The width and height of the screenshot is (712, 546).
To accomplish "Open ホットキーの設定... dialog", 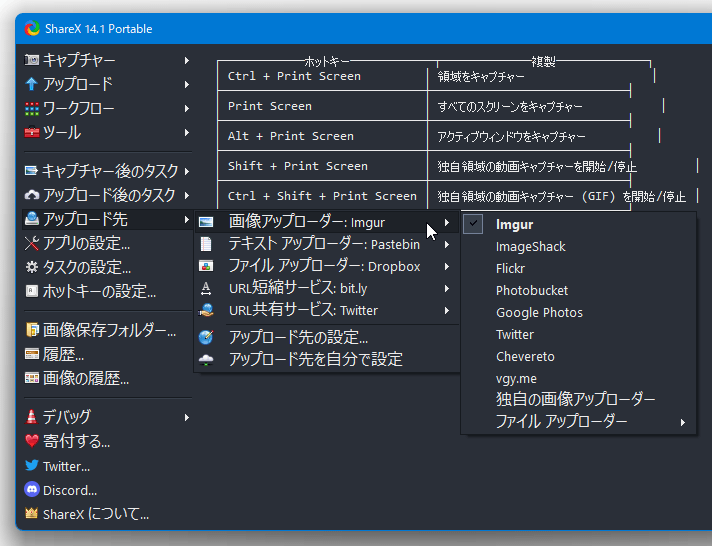I will point(108,291).
